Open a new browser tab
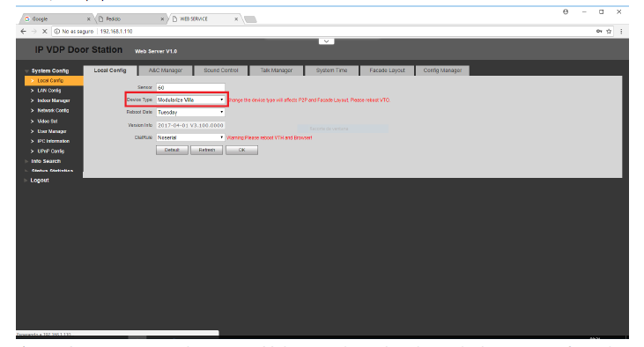 click(x=250, y=19)
